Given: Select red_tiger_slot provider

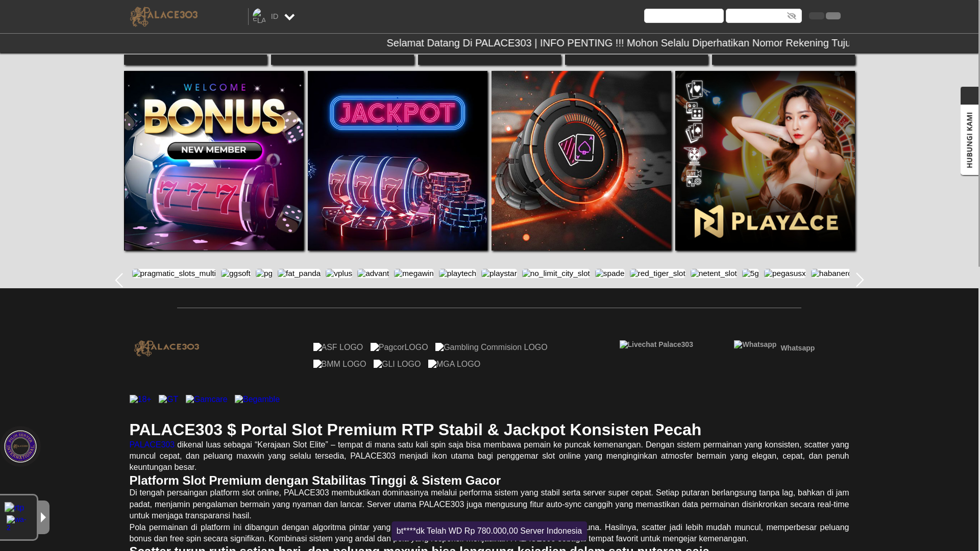Looking at the screenshot, I should 657,273.
